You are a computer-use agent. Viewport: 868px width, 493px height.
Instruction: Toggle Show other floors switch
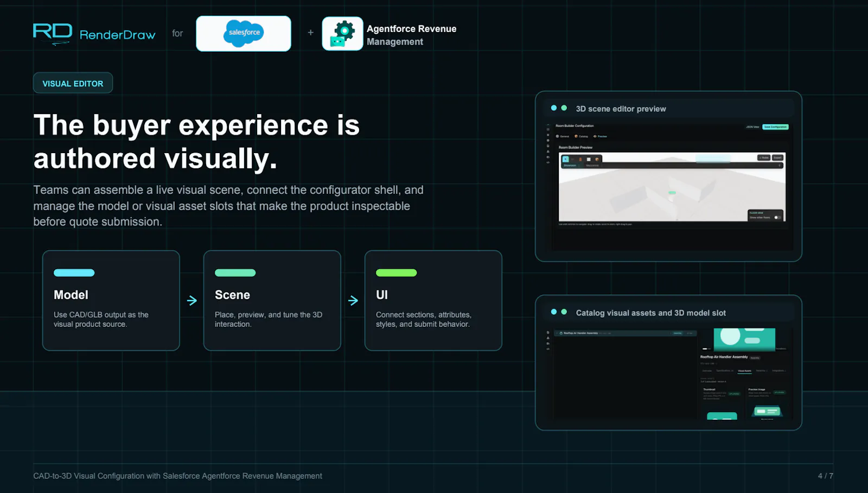(x=777, y=217)
